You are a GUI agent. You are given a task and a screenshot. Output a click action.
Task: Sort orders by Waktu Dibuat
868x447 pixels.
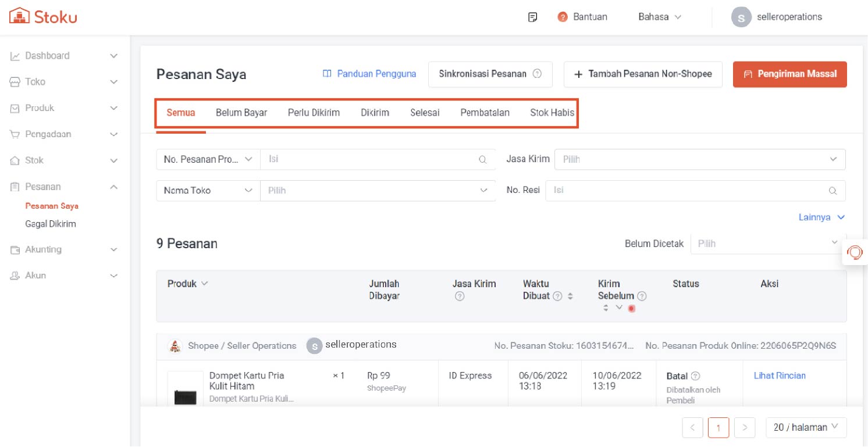(570, 296)
